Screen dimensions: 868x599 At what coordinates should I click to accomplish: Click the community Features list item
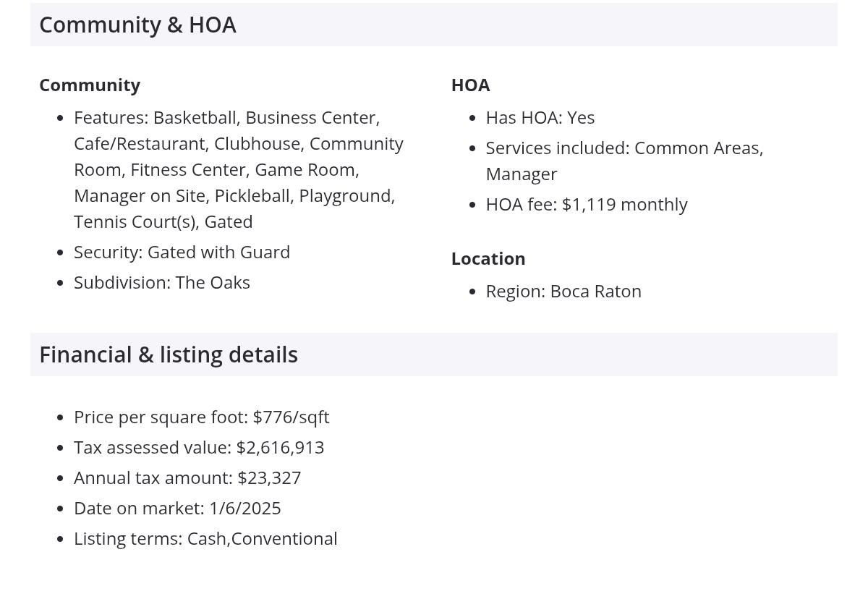coord(239,169)
